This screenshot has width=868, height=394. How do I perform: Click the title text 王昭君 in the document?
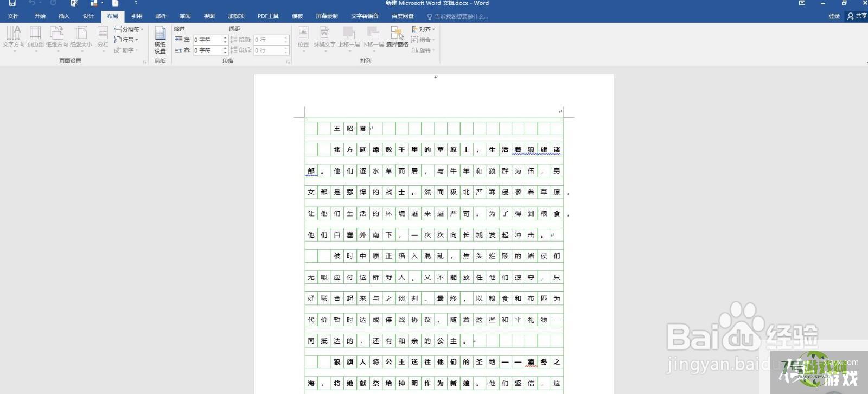350,129
